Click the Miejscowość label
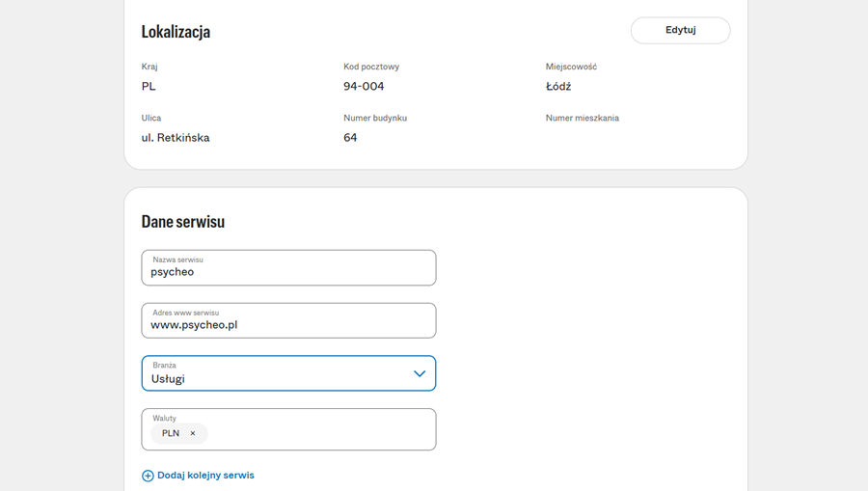 571,67
